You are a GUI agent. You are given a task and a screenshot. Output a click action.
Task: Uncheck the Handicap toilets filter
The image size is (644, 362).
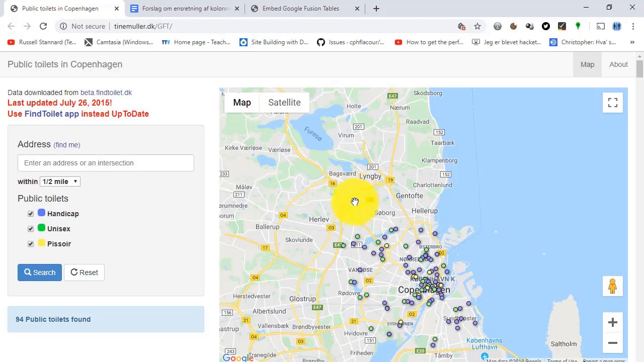31,214
